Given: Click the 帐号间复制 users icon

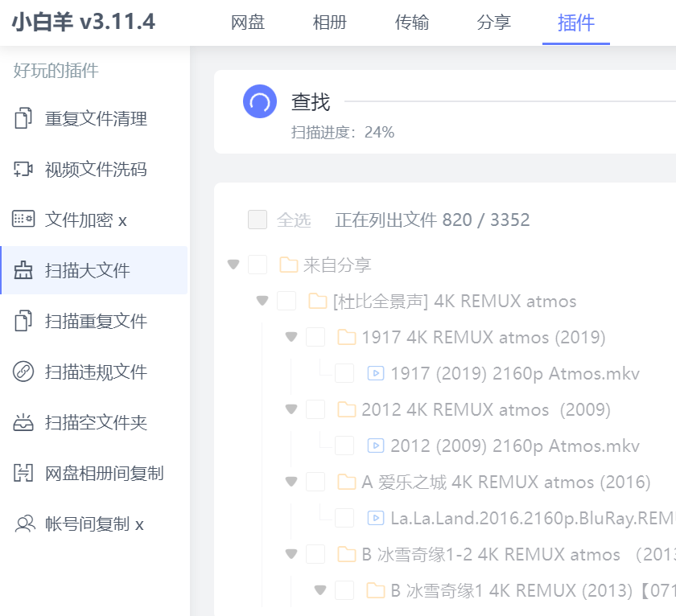Looking at the screenshot, I should click(x=25, y=524).
